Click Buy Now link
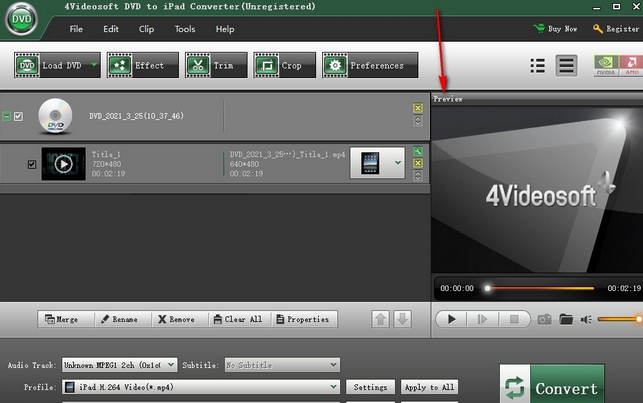 (555, 29)
